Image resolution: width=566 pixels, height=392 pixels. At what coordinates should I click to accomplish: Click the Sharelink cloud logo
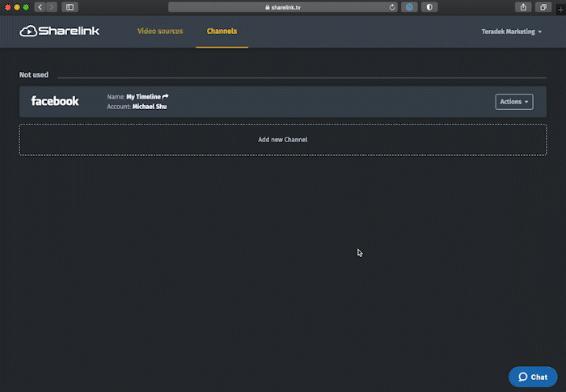[60, 32]
